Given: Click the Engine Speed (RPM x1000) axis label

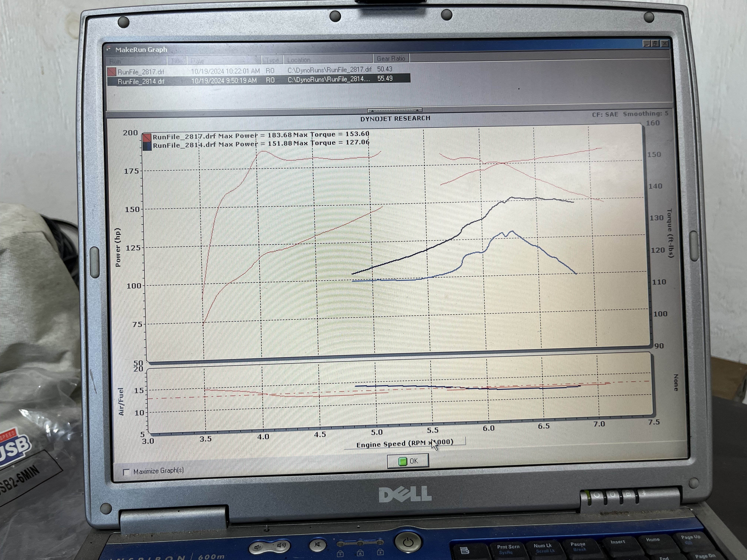Looking at the screenshot, I should [405, 443].
